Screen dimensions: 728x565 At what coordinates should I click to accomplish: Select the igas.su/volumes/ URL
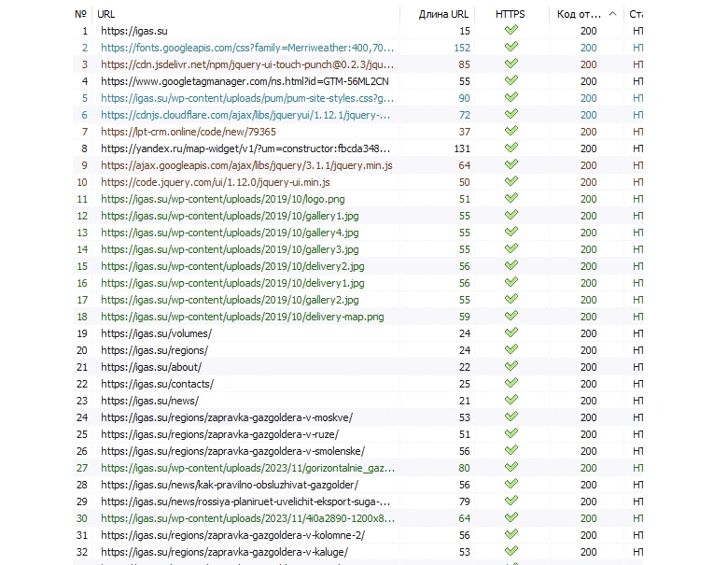tap(157, 333)
